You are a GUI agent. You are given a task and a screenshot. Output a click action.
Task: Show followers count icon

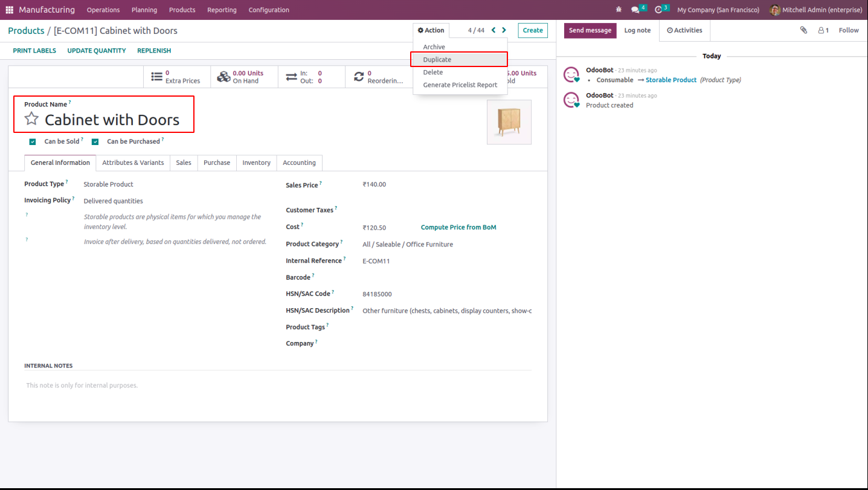(823, 30)
